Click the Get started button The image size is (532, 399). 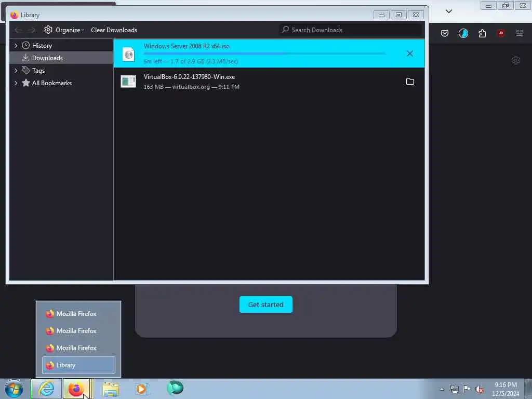tap(265, 304)
